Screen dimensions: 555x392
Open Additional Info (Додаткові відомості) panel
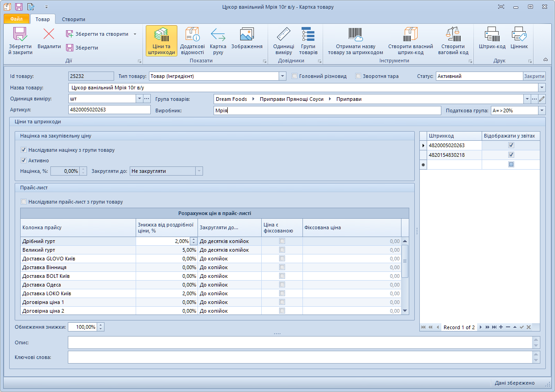click(x=192, y=41)
